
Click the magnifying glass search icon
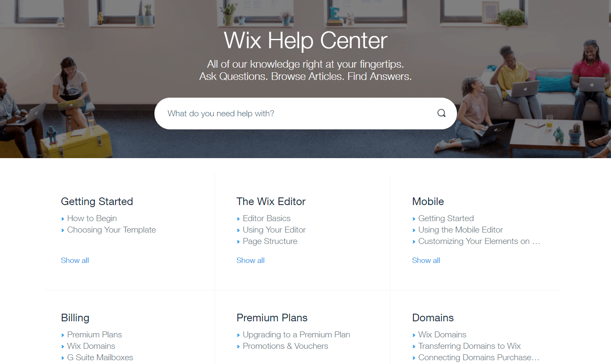(441, 113)
